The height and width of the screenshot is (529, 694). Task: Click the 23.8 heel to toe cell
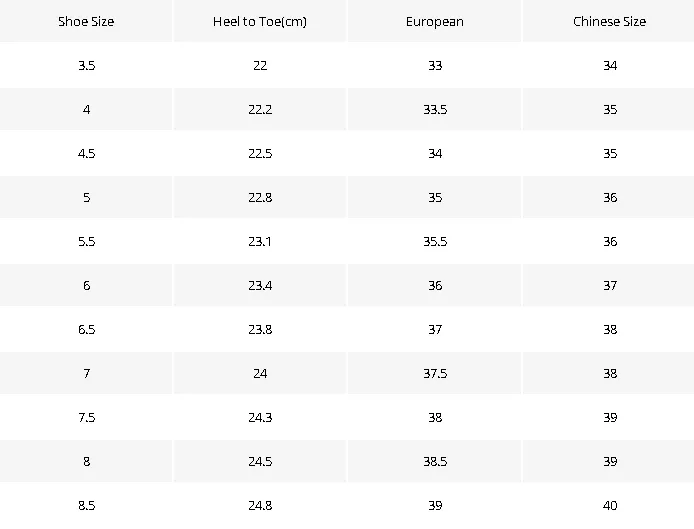point(260,329)
